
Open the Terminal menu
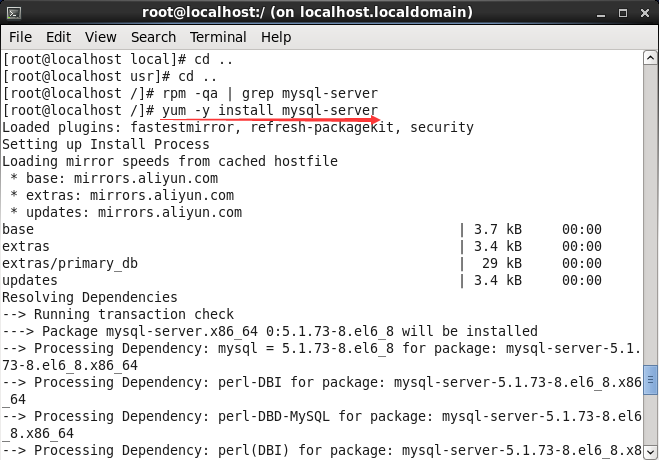click(218, 37)
